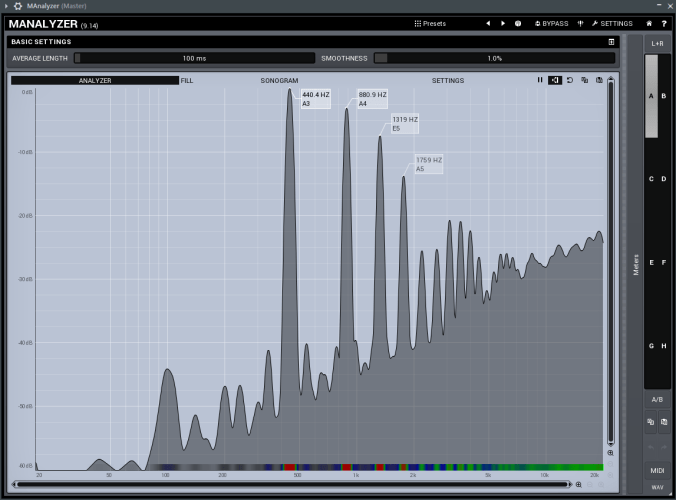Open the L+R channel mode selector
Screen dimensions: 676x500
657,43
